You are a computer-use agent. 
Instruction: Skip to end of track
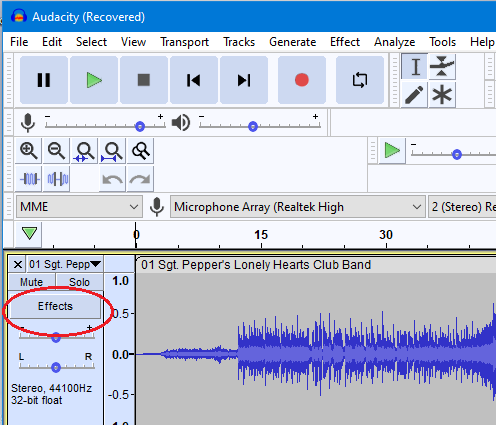pos(244,80)
